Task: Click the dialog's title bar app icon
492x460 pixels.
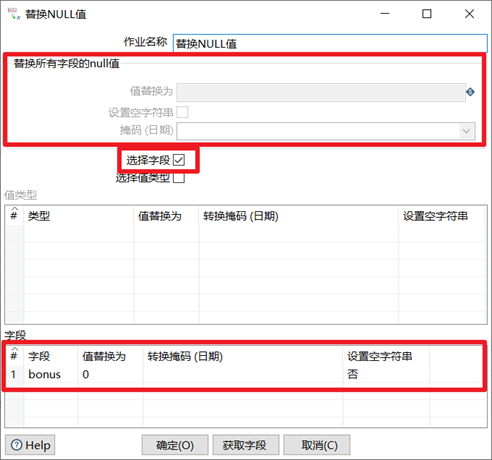Action: (x=14, y=14)
